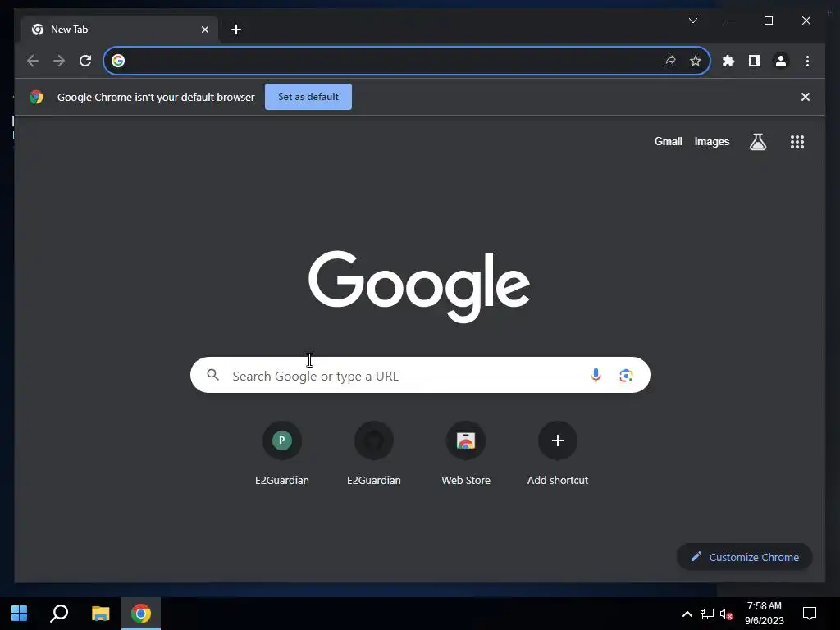The width and height of the screenshot is (840, 630).
Task: Start voice search with microphone
Action: click(x=596, y=376)
